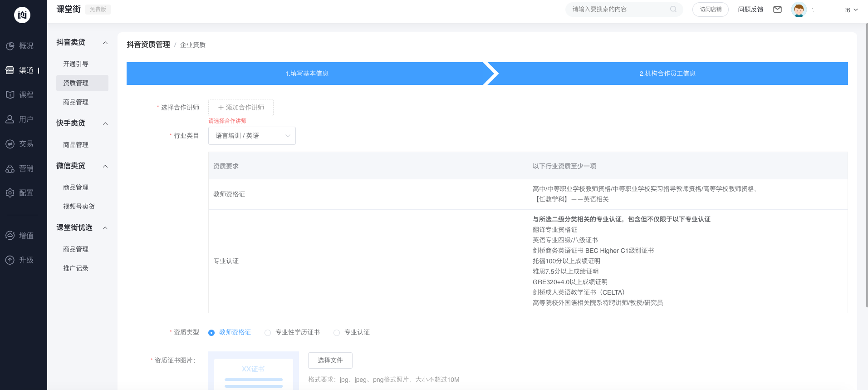Click the search magnifier icon
Viewport: 868px width, 390px height.
(673, 9)
